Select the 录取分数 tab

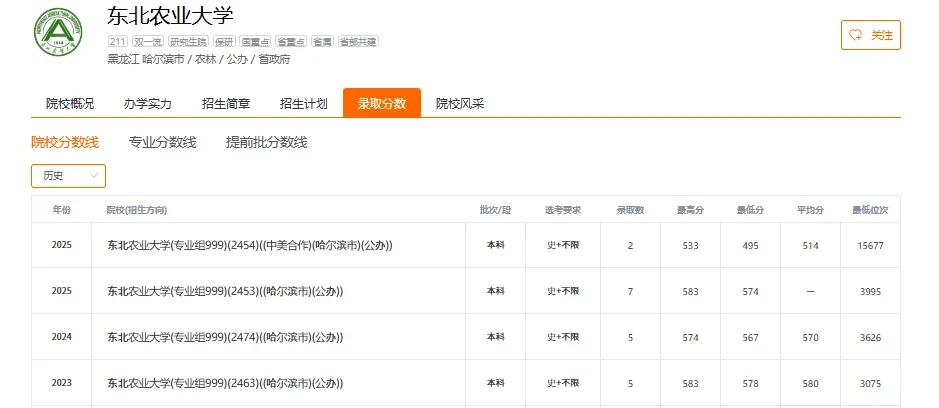382,103
